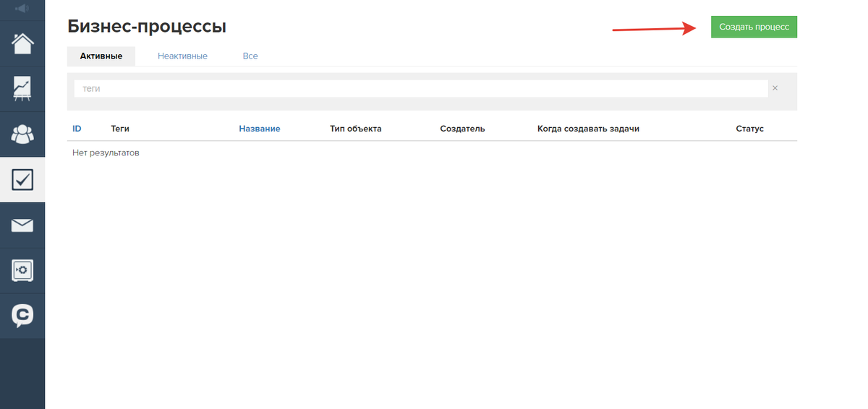Click the Создатель column header

click(x=462, y=129)
